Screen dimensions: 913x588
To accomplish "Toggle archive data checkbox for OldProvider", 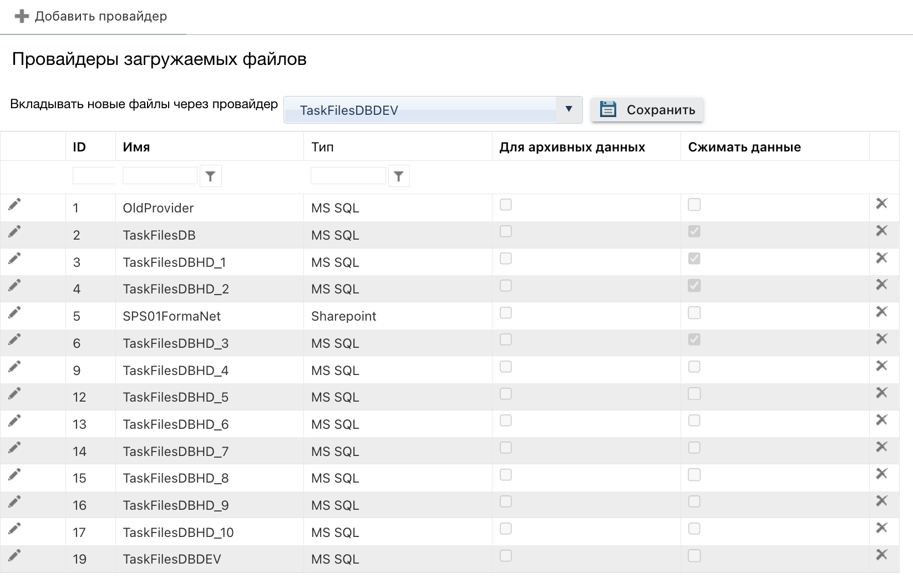I will pyautogui.click(x=506, y=205).
